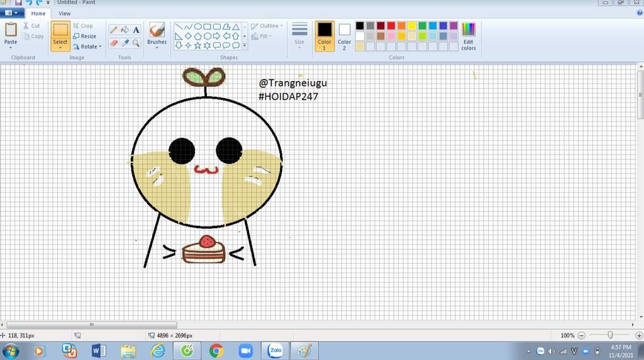
Task: Expand the Shapes gallery with More arrow
Action: tap(245, 46)
